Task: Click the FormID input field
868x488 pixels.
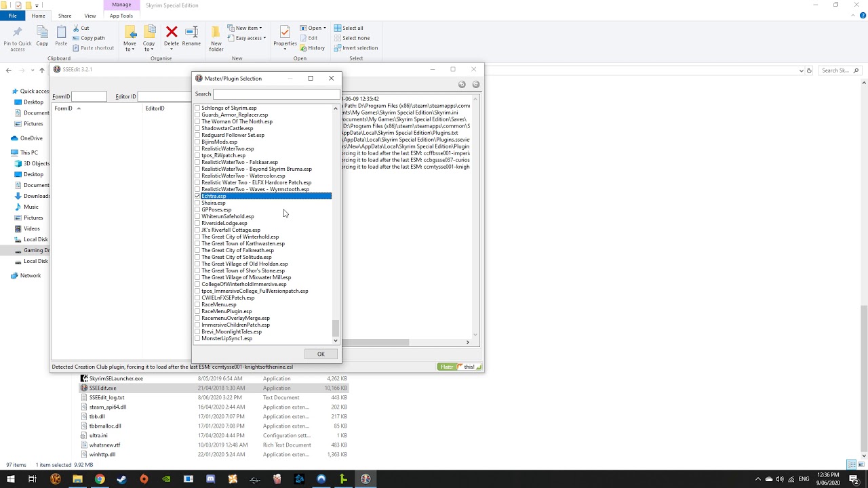Action: pos(89,96)
